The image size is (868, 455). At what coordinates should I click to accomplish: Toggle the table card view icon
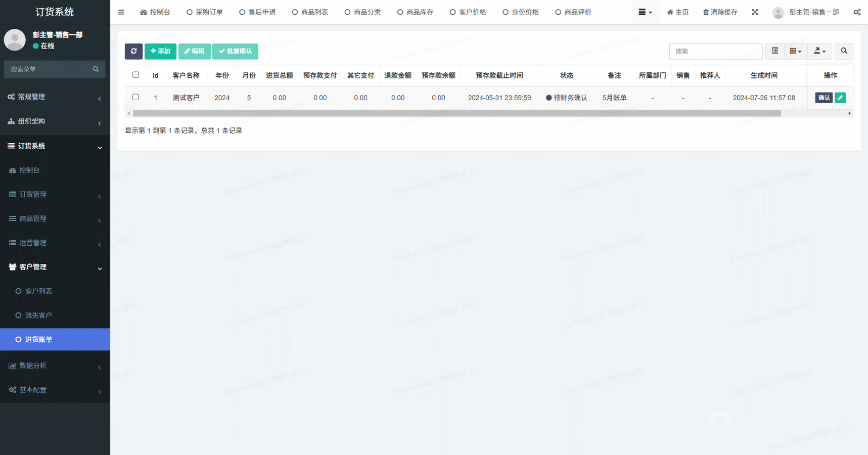pyautogui.click(x=775, y=51)
